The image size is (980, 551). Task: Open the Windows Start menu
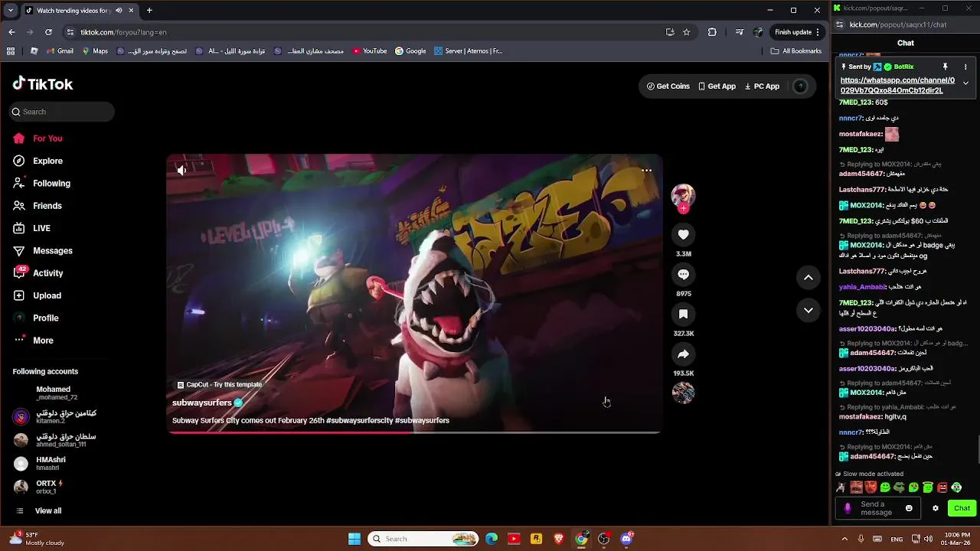click(x=354, y=539)
